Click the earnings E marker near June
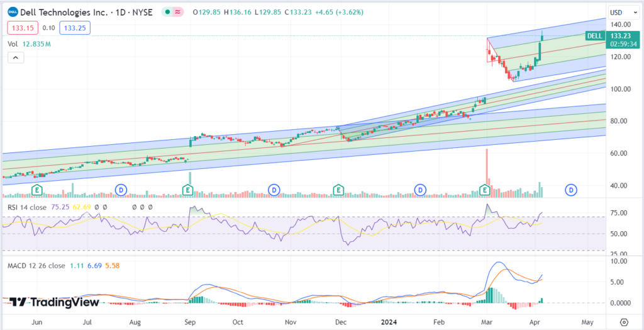644x330 pixels. click(x=37, y=190)
